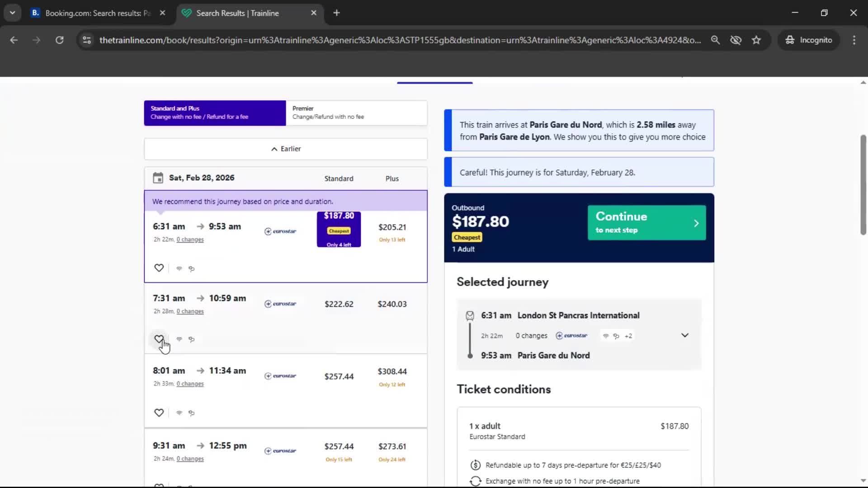Click calendar icon next to Sat, Feb 28
868x488 pixels.
pos(158,178)
